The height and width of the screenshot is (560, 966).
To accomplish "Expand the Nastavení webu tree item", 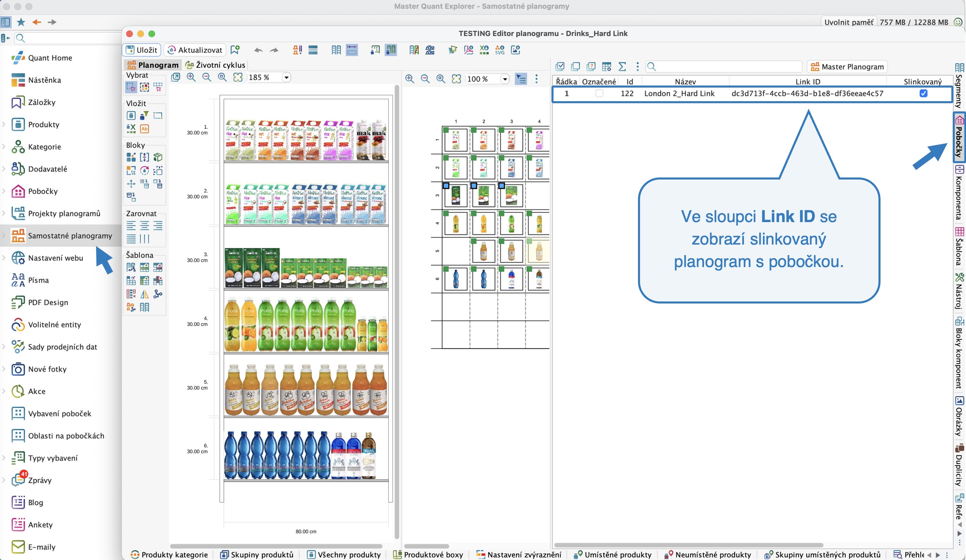I will (4, 258).
